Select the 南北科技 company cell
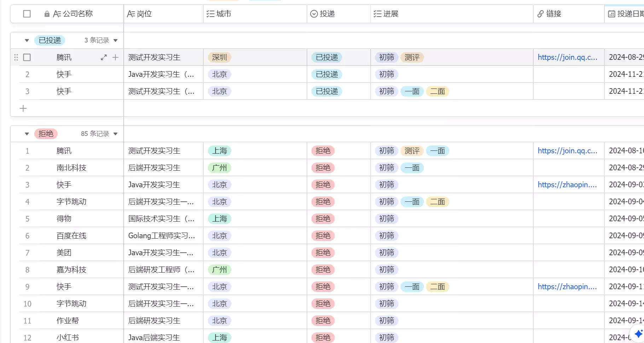The height and width of the screenshot is (343, 644). click(x=71, y=168)
